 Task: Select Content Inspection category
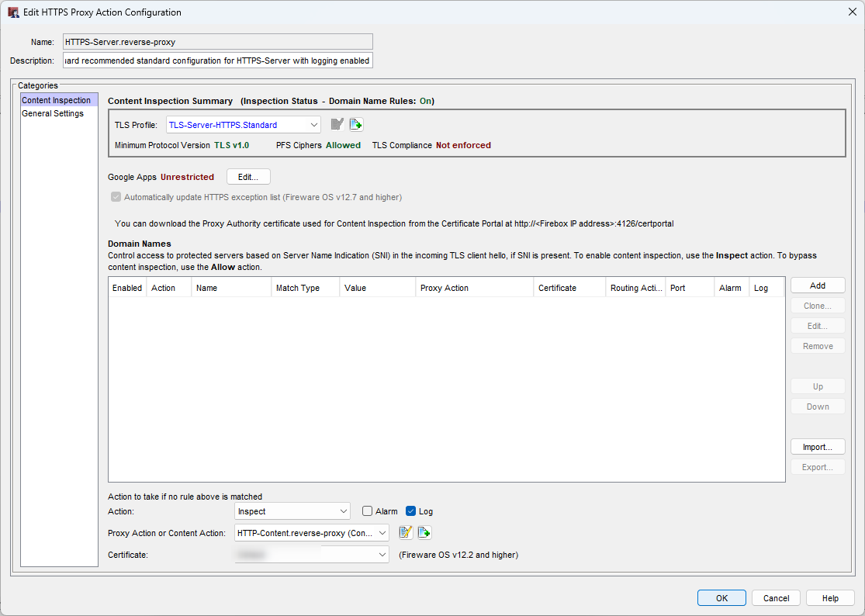[x=59, y=100]
